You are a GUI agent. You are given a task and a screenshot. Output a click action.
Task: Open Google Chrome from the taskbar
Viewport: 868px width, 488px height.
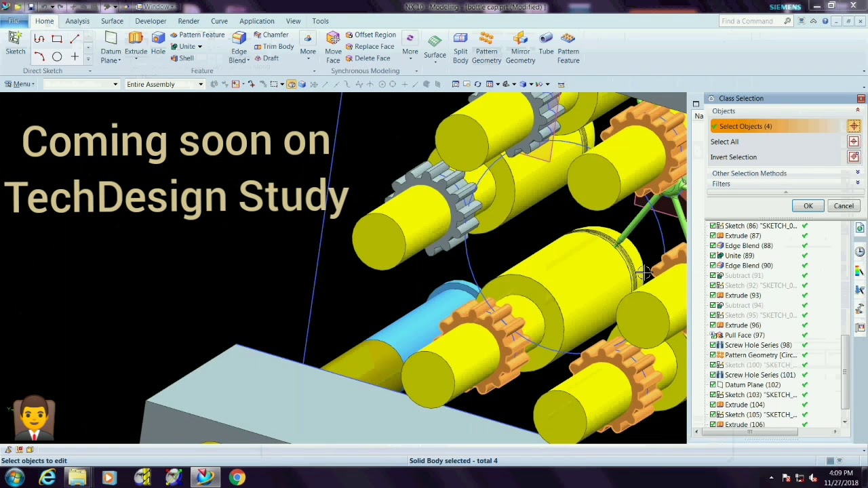click(236, 477)
